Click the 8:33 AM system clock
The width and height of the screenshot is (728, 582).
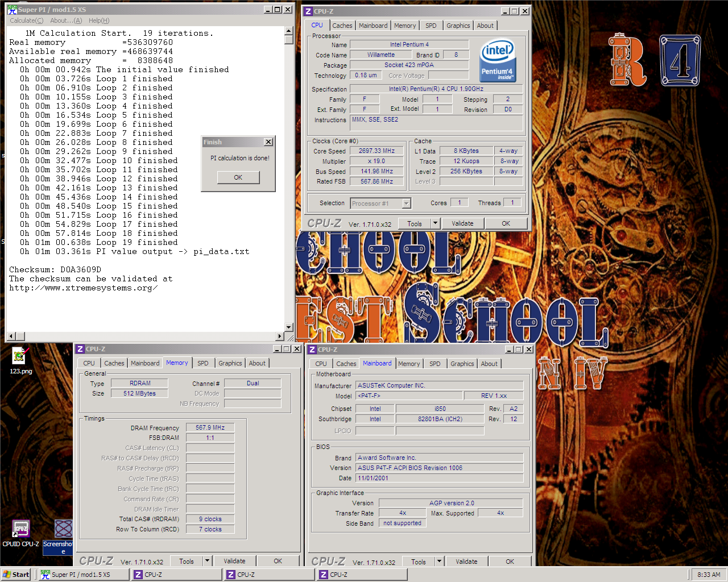(x=709, y=575)
